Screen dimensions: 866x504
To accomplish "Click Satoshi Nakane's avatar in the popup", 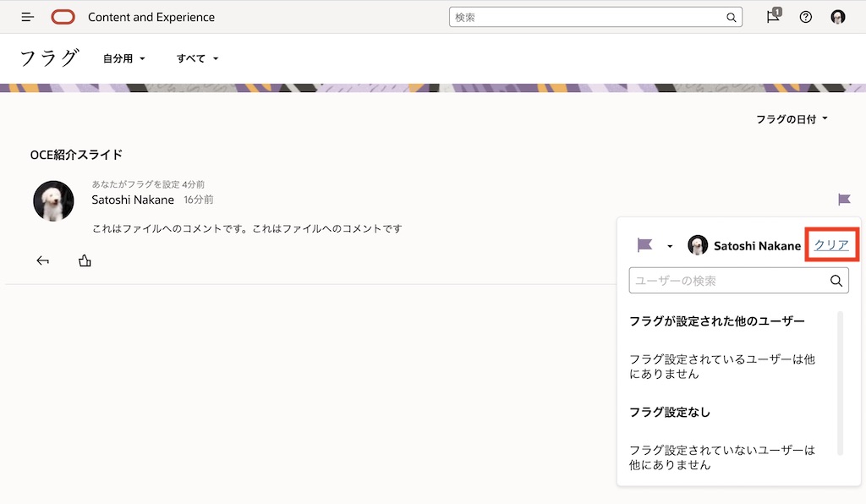I will (698, 245).
